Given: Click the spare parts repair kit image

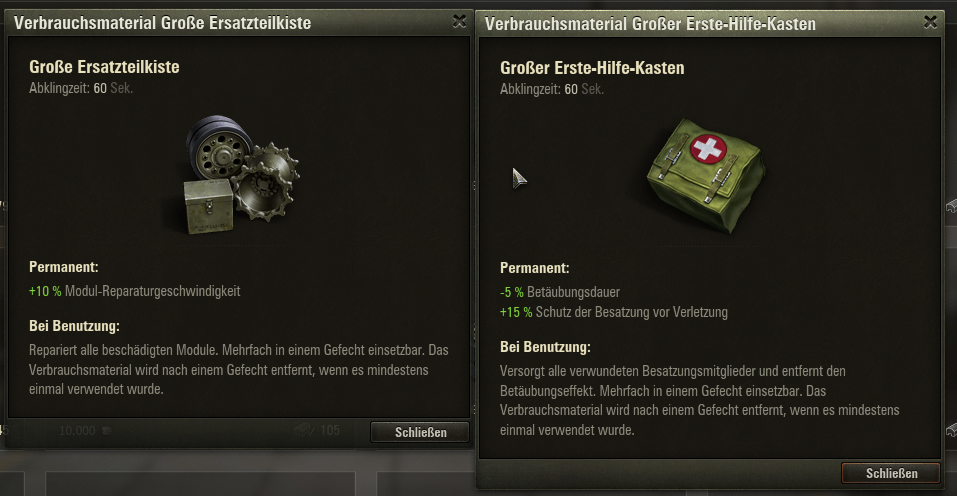Looking at the screenshot, I should click(242, 175).
